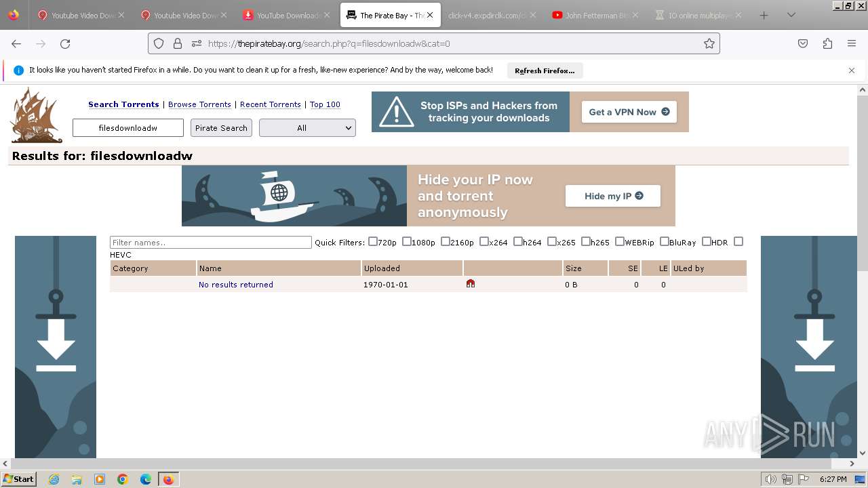
Task: Launch media player from the taskbar
Action: (100, 479)
